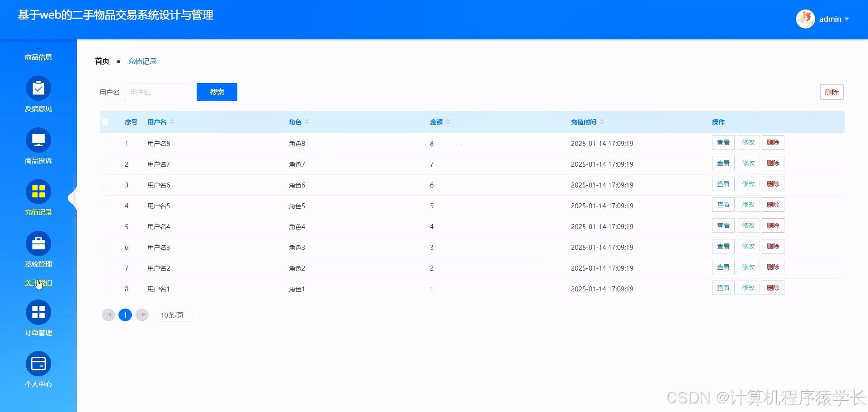Open the 个人中心 card icon
Screen dimensions: 868x412
coord(38,364)
